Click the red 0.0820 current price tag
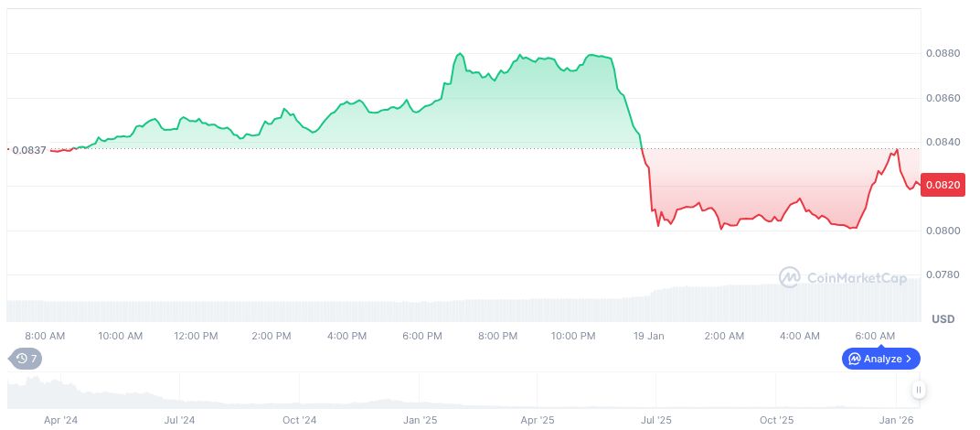The width and height of the screenshot is (980, 430). [943, 185]
